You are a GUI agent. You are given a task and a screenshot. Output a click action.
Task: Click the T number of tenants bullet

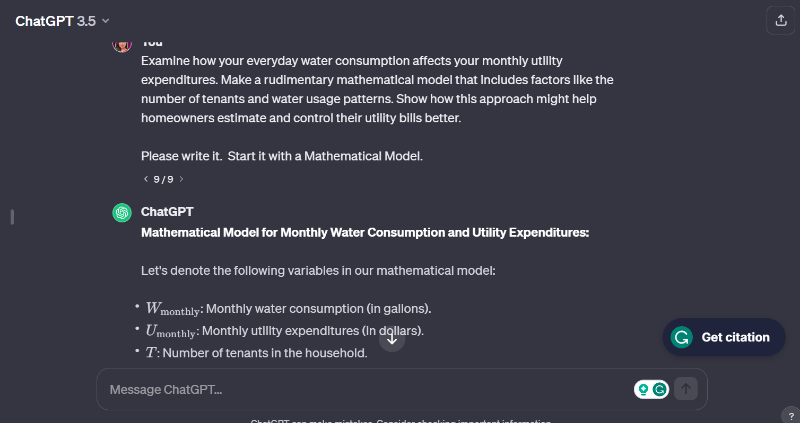point(257,352)
